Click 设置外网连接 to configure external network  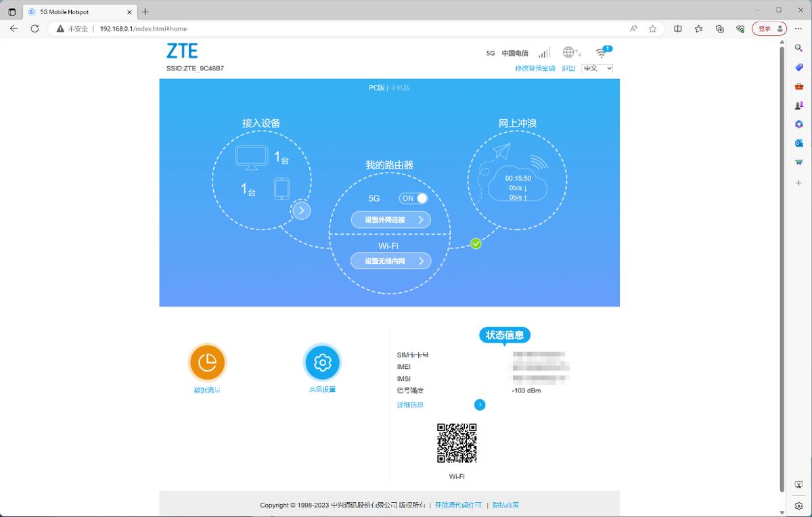pos(390,219)
